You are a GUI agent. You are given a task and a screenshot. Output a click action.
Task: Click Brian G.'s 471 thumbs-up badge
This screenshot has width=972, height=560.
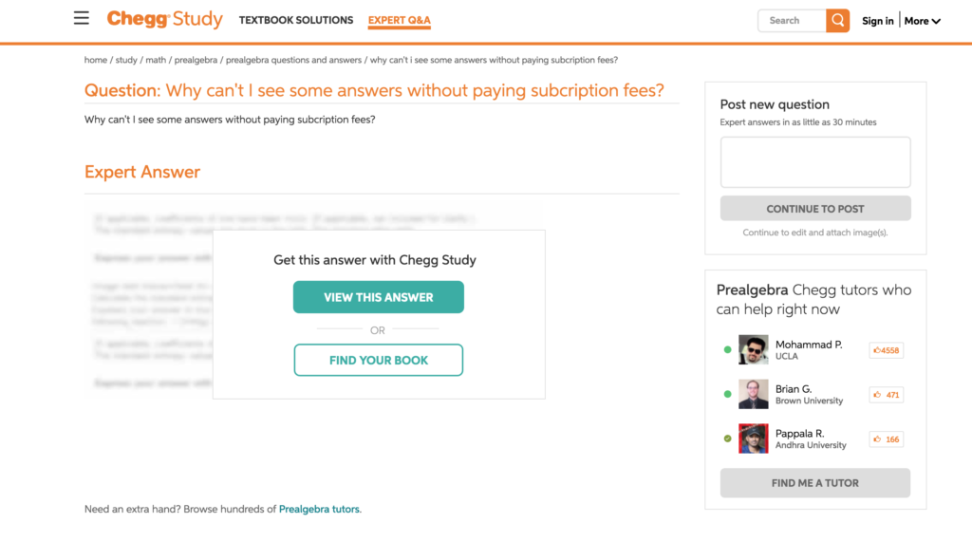[886, 395]
